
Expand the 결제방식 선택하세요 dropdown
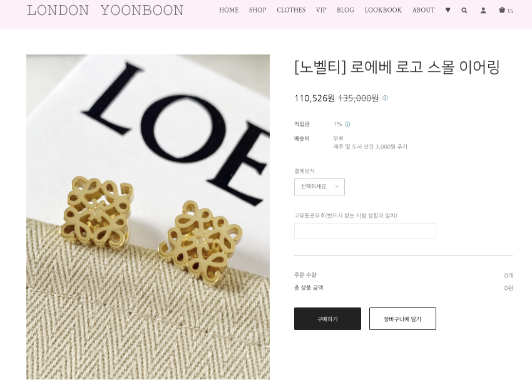(319, 187)
